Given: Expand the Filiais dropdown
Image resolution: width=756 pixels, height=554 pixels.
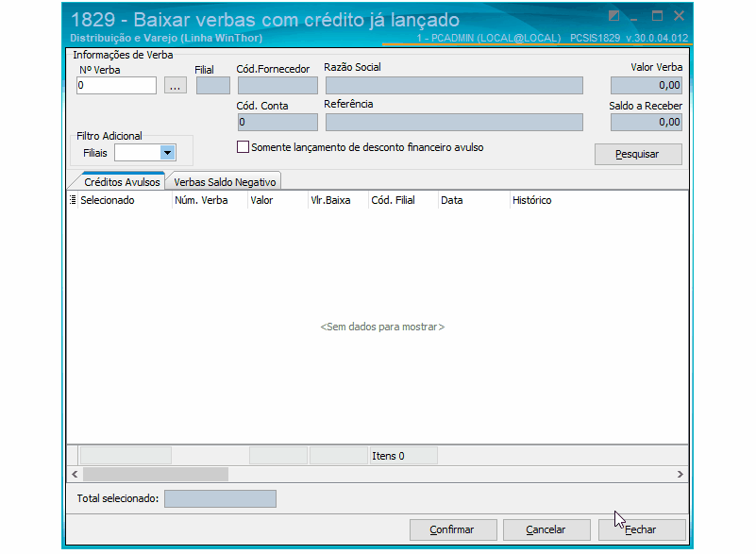Looking at the screenshot, I should click(x=167, y=153).
